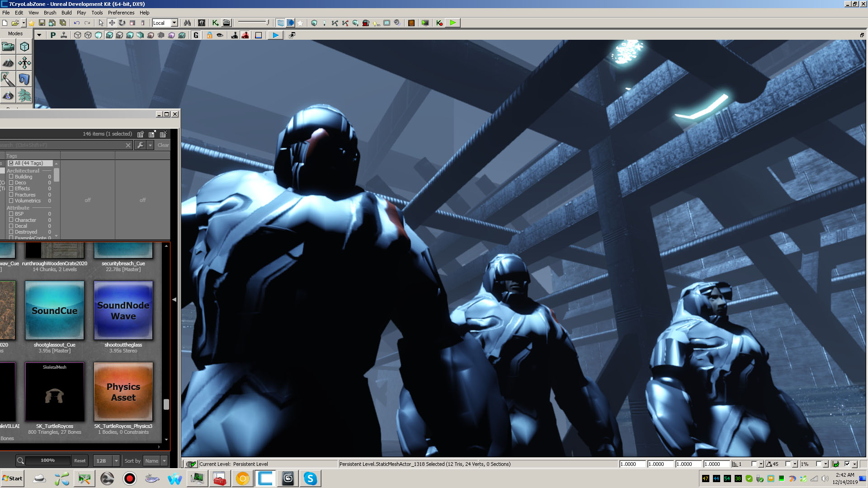Toggle drag grid snap checkbox

754,464
